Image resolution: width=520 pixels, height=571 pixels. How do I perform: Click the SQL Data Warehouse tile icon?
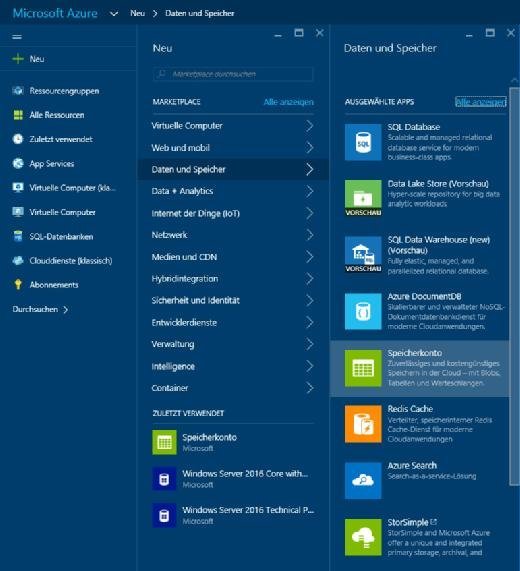point(363,254)
